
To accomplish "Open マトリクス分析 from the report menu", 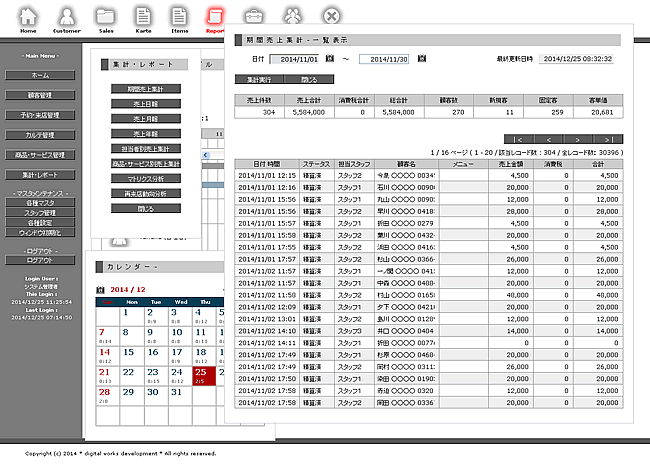I will tap(146, 178).
